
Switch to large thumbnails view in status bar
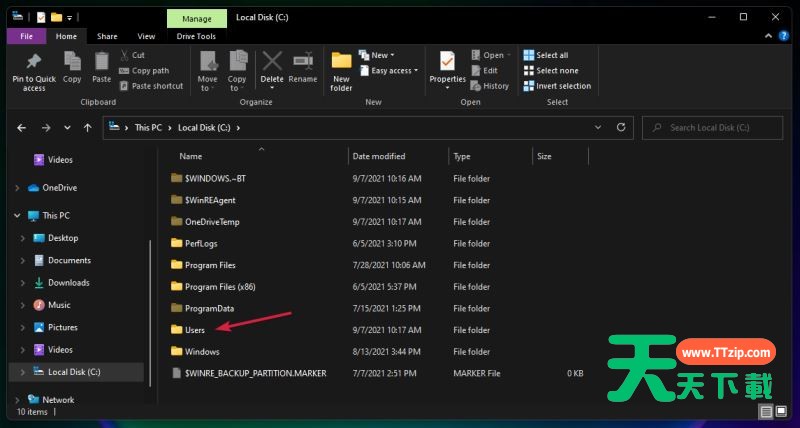pos(783,412)
